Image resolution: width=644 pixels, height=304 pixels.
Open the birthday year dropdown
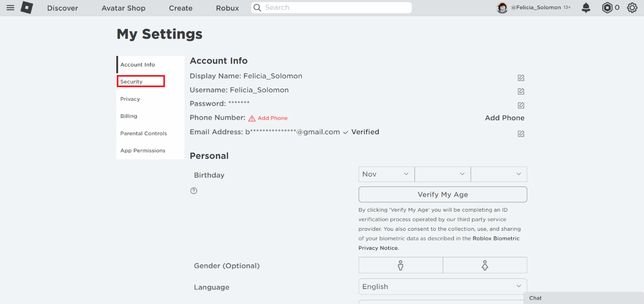tap(499, 174)
